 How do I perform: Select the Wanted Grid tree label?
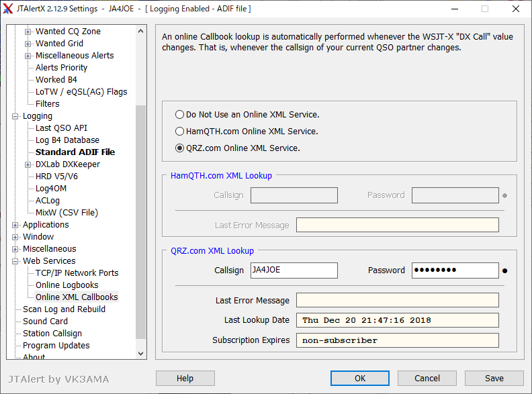coord(59,44)
